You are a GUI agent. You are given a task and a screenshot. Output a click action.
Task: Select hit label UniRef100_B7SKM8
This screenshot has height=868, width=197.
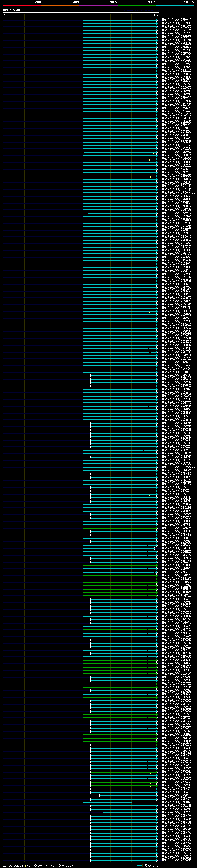(177, 142)
